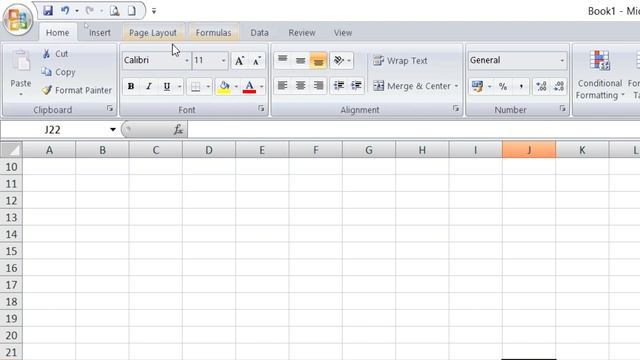
Task: Apply the red Font Color
Action: (249, 87)
